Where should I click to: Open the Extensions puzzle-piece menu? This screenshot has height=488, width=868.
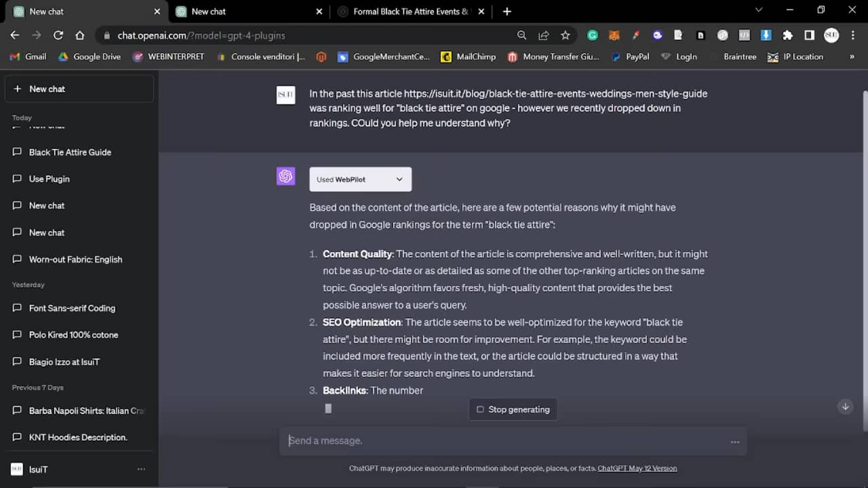point(787,35)
